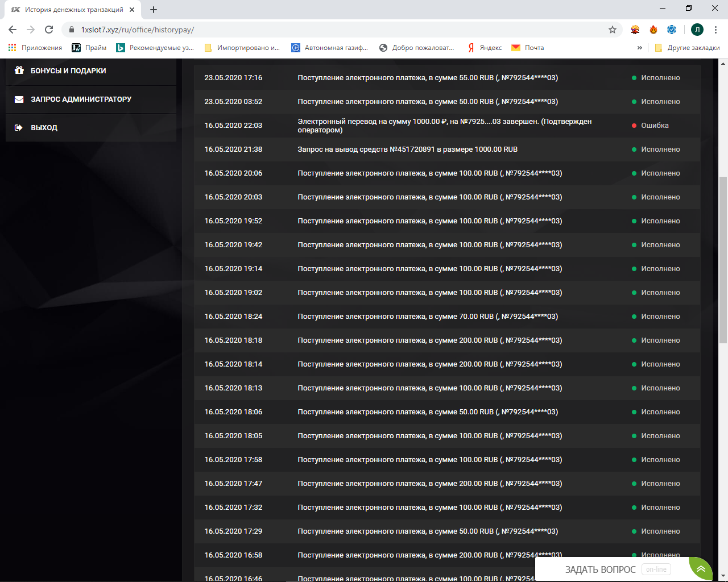Image resolution: width=728 pixels, height=582 pixels.
Task: Click the 16.05.2020 18:14 transaction date
Action: point(233,364)
